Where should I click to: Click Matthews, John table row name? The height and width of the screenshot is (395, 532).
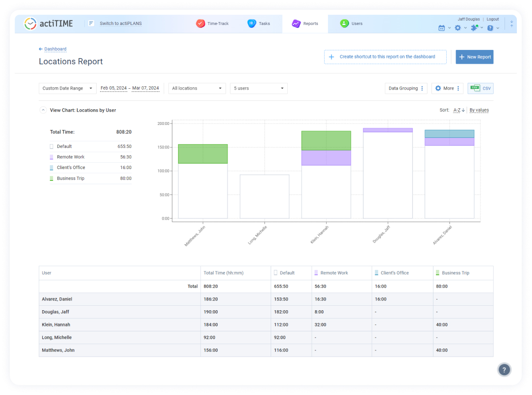(x=58, y=350)
